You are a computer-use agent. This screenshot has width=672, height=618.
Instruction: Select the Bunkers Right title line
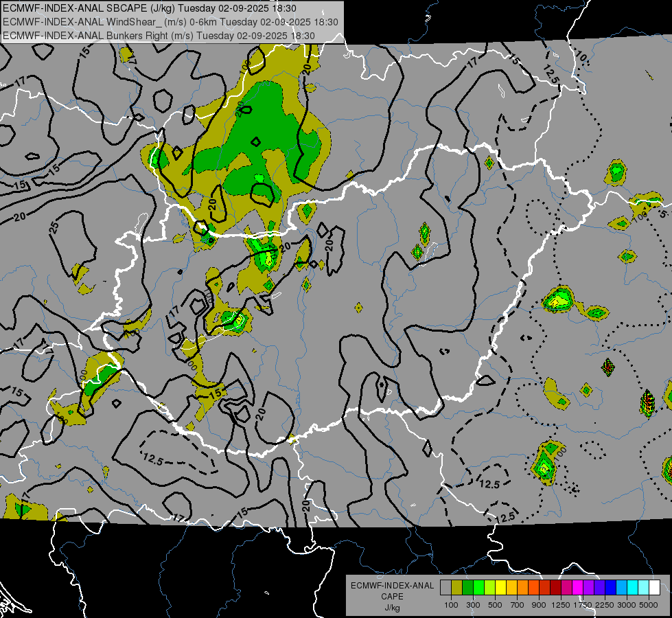(159, 36)
